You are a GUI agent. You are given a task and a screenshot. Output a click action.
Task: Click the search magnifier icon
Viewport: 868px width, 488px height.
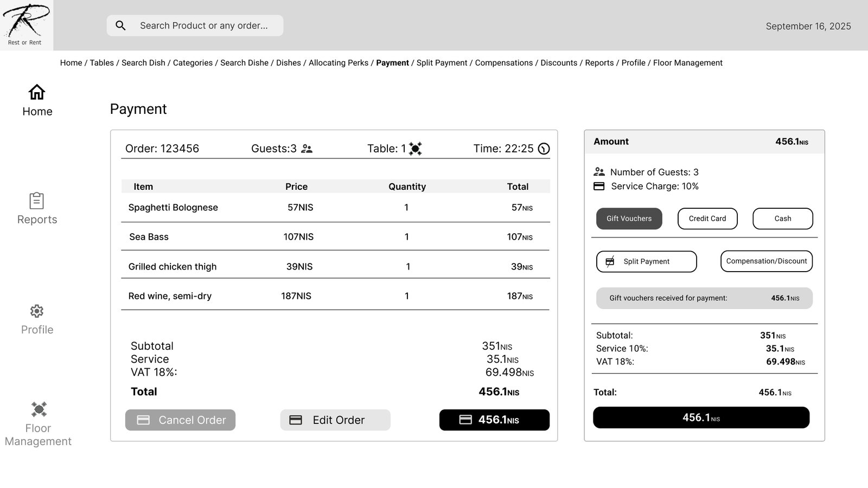tap(121, 25)
